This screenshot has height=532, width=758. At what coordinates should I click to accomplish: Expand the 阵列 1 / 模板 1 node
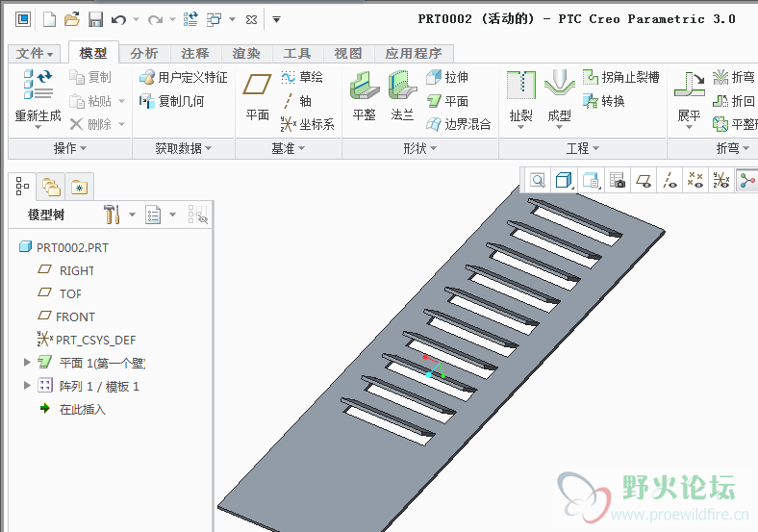coord(27,385)
